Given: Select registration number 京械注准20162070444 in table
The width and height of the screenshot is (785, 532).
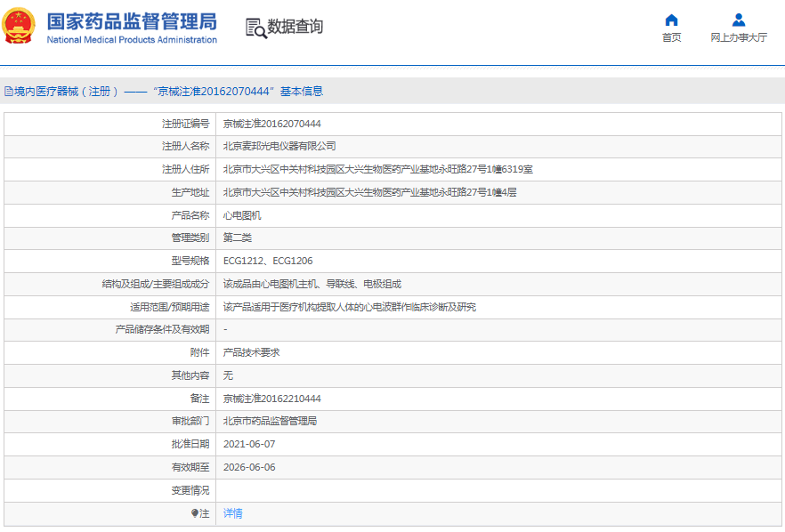Looking at the screenshot, I should click(x=271, y=124).
